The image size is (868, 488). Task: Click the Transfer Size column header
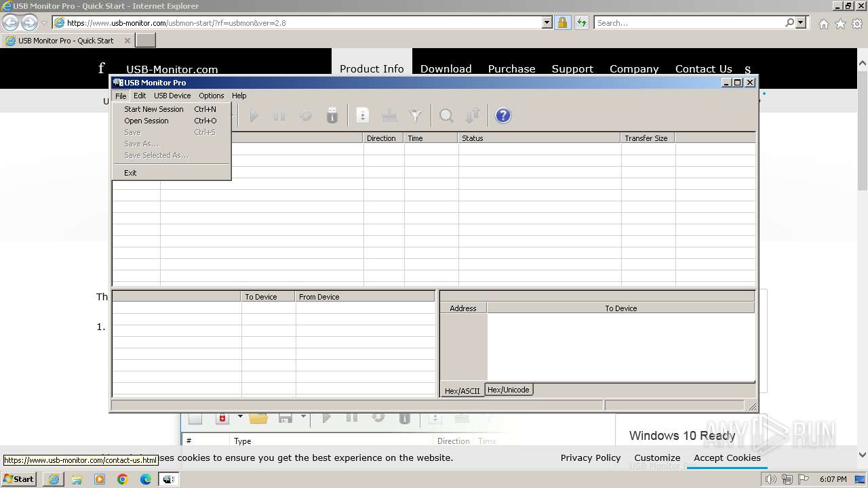click(x=648, y=138)
